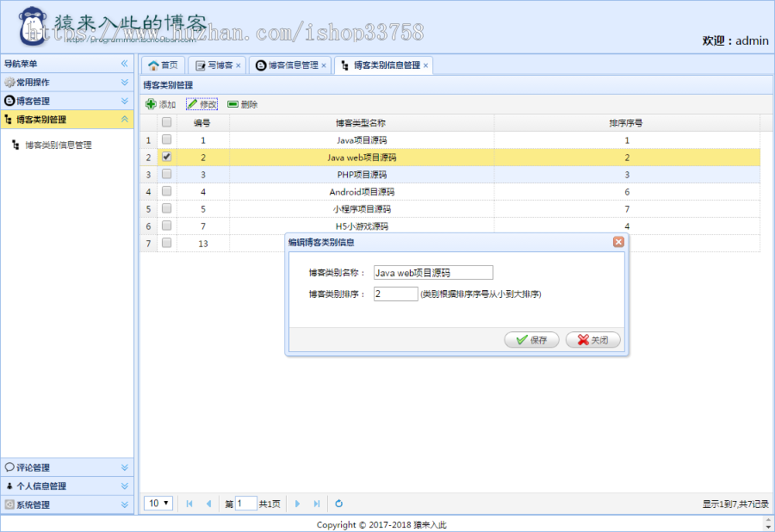Click the next page arrow icon
Screen dimensions: 775x532
[x=297, y=504]
